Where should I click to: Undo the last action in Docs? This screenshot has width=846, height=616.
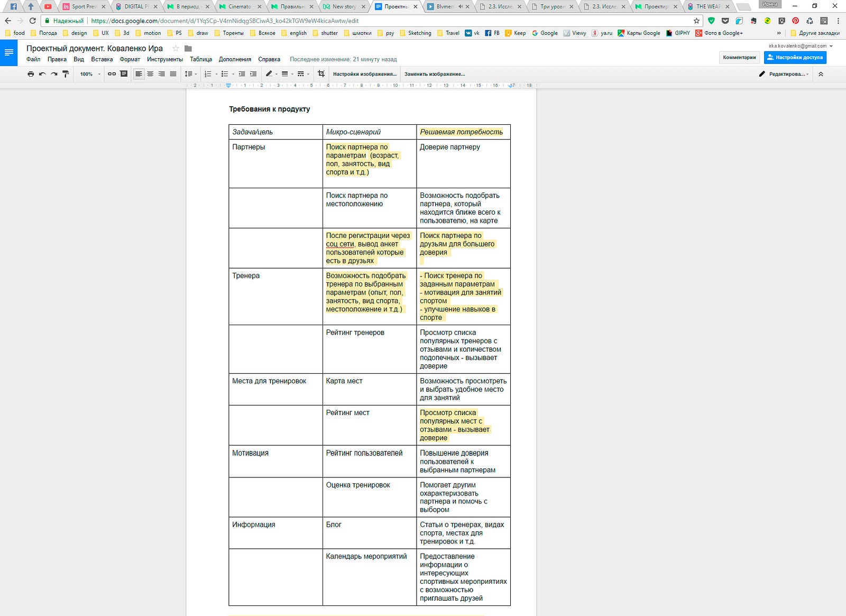[42, 74]
